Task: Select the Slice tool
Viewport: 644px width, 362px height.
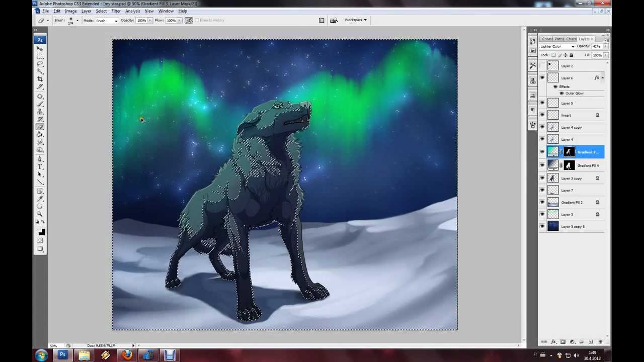Action: 40,86
